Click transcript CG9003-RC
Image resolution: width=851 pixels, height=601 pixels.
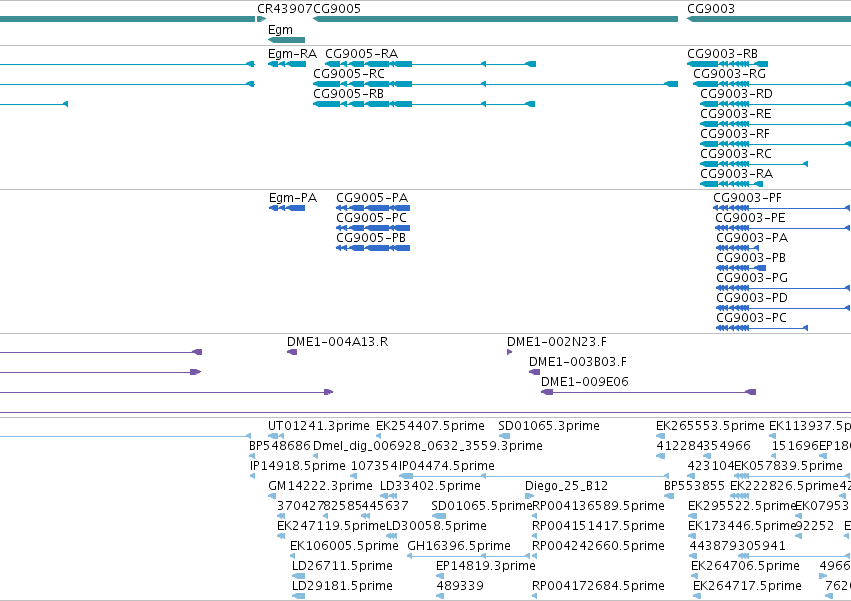tap(754, 164)
